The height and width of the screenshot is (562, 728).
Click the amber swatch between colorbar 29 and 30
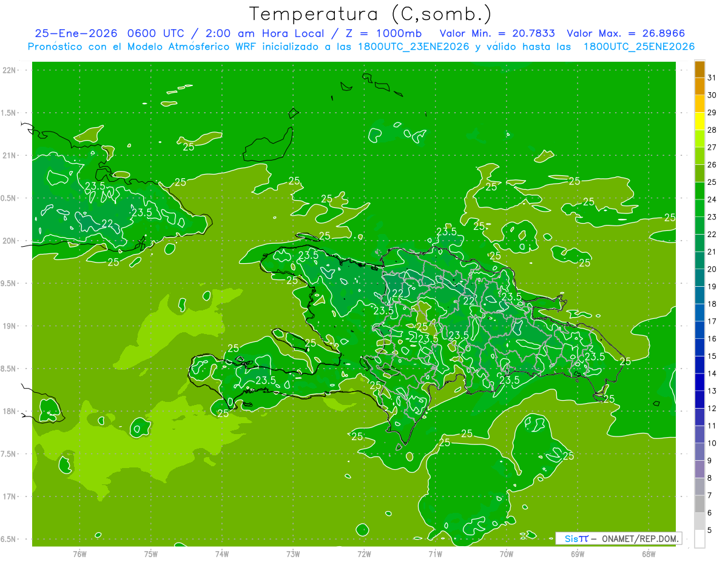pos(699,104)
